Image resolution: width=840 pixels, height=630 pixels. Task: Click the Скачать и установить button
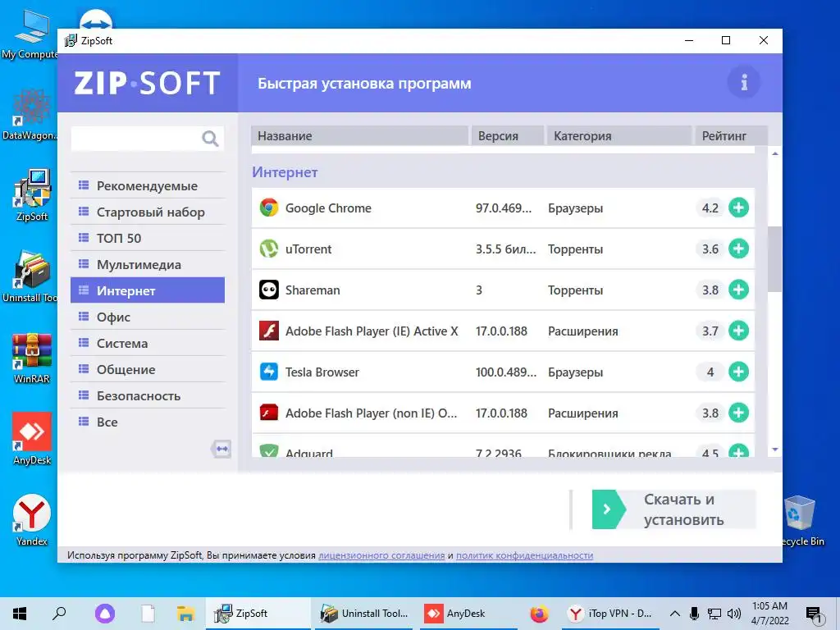[x=674, y=509]
